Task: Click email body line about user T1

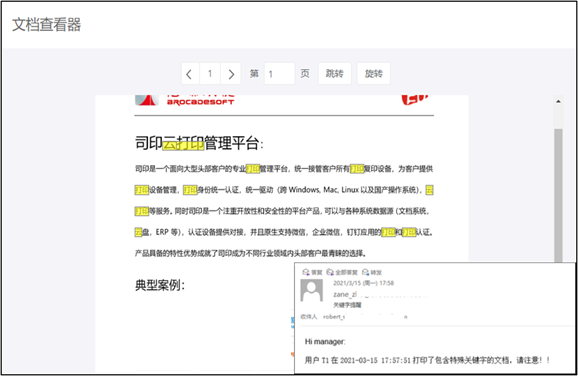Action: point(427,360)
